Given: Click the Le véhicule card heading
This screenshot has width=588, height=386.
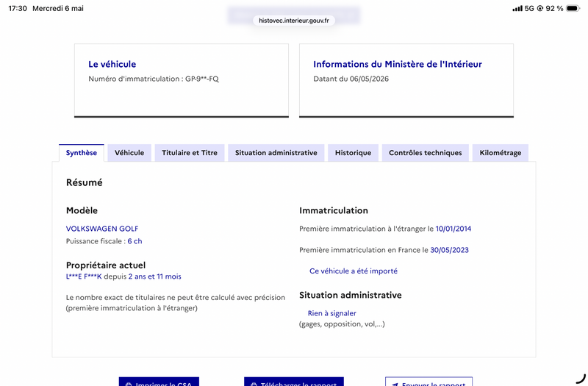Looking at the screenshot, I should pos(112,64).
